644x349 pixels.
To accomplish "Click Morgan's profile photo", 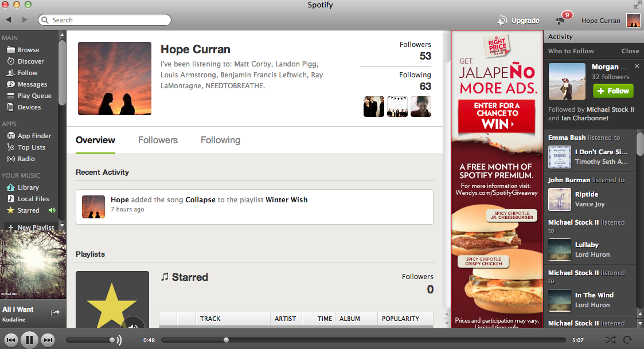I will click(x=567, y=81).
